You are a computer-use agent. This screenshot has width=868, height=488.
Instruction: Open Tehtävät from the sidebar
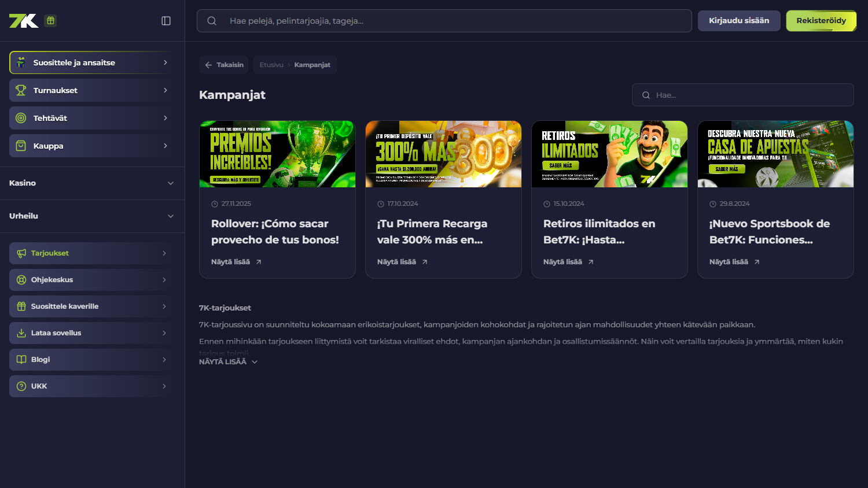[93, 118]
